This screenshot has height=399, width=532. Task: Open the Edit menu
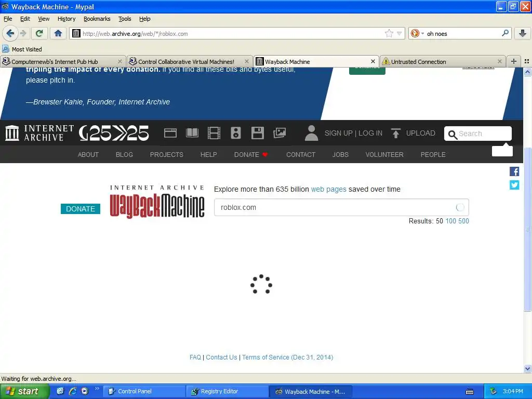click(25, 19)
